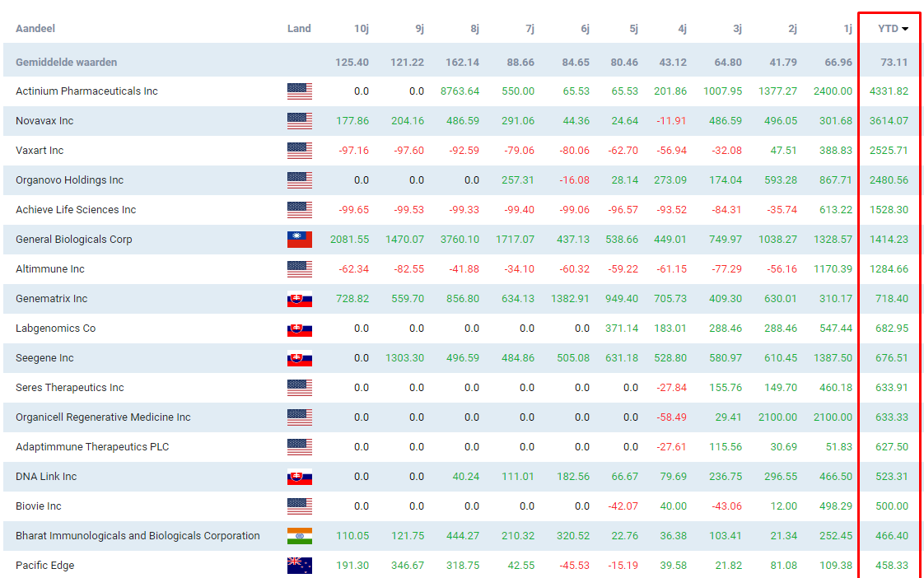This screenshot has width=924, height=578.
Task: Click the flag in the Actinium Pharmaceuticals row
Action: coord(300,91)
